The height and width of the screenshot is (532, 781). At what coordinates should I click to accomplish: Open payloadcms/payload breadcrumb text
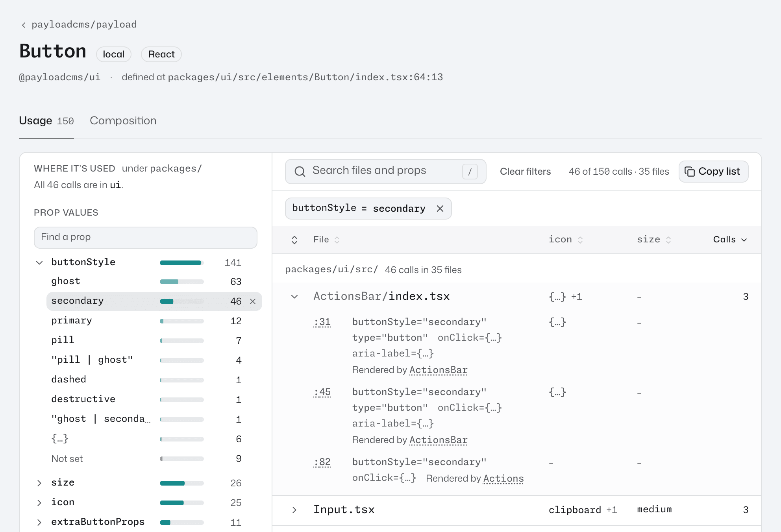(x=84, y=25)
